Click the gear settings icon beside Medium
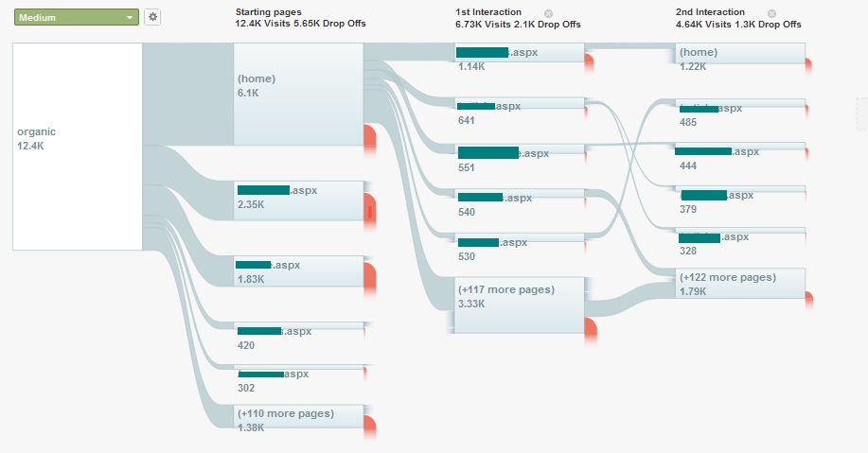 (x=152, y=17)
